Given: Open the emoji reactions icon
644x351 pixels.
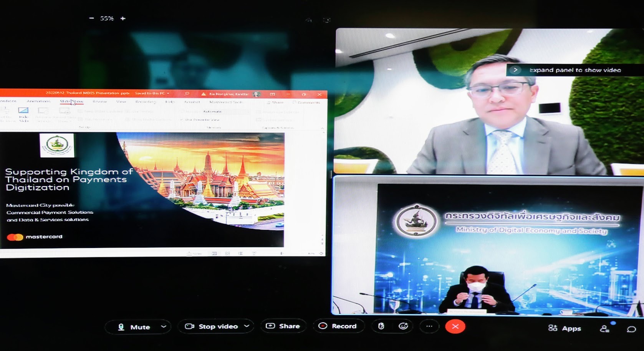Looking at the screenshot, I should click(403, 326).
